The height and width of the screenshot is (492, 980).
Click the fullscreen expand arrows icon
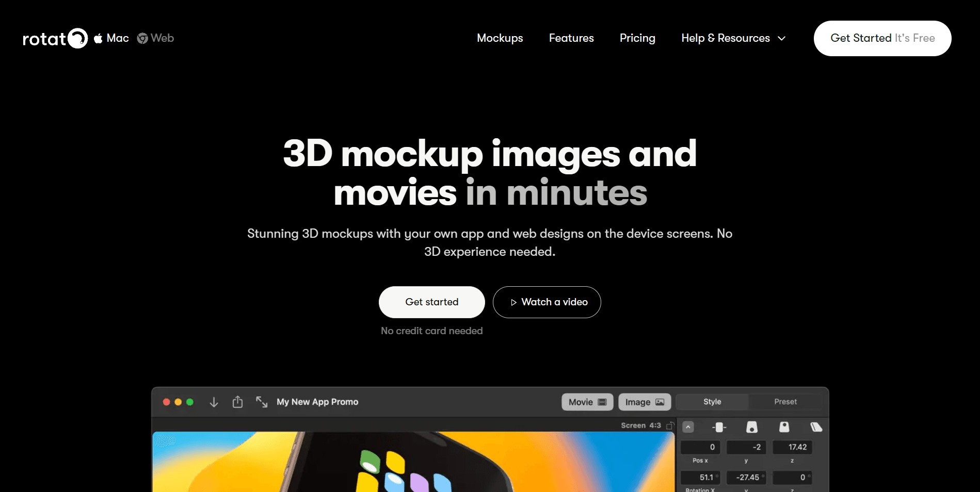pyautogui.click(x=262, y=402)
